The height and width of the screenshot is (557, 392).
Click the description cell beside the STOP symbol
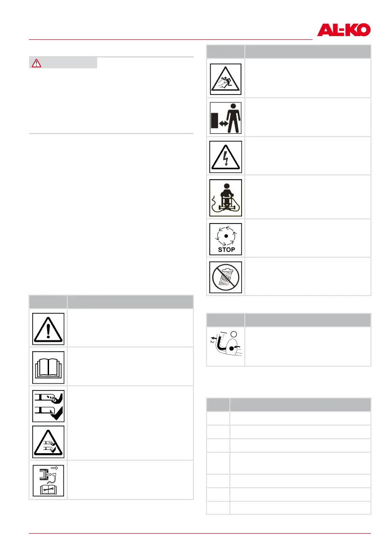[307, 238]
